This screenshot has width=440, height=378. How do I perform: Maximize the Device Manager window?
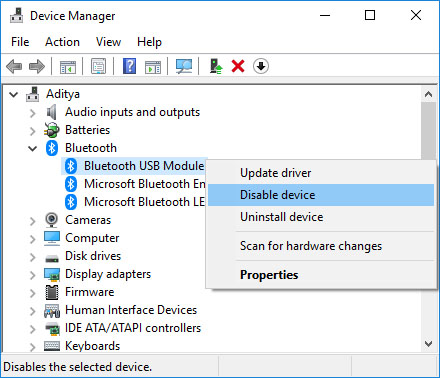[x=370, y=15]
